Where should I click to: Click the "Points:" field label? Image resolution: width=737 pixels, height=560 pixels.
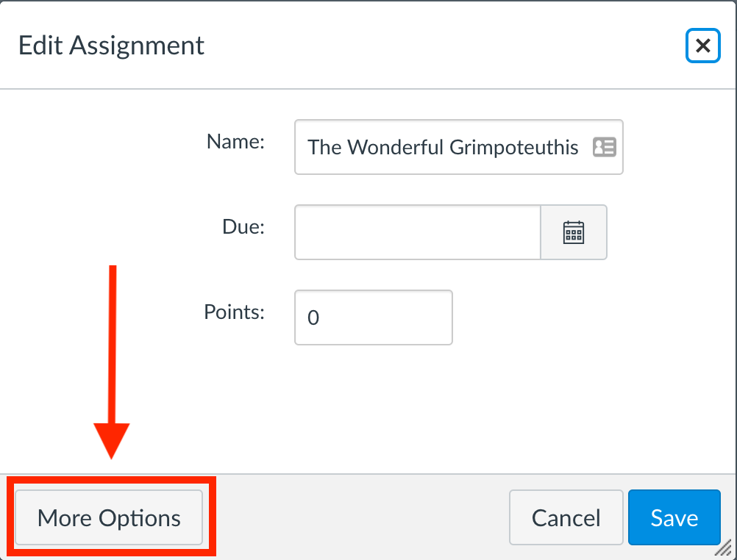pos(234,312)
